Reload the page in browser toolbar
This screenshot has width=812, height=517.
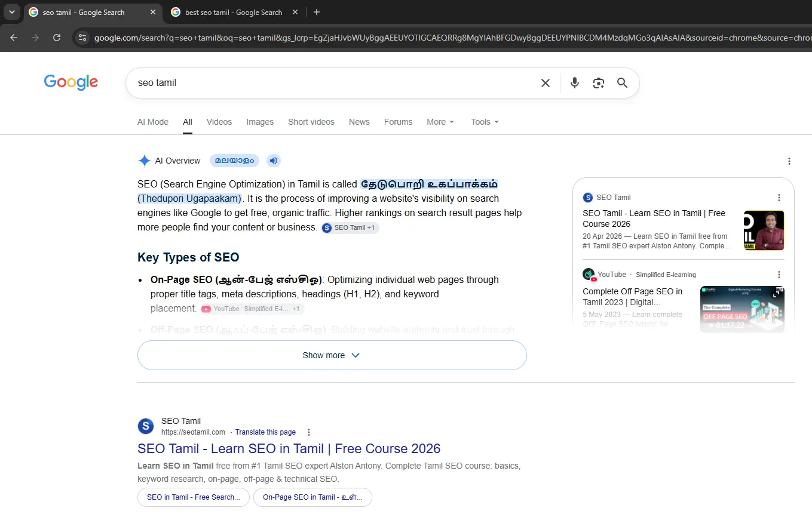[57, 38]
